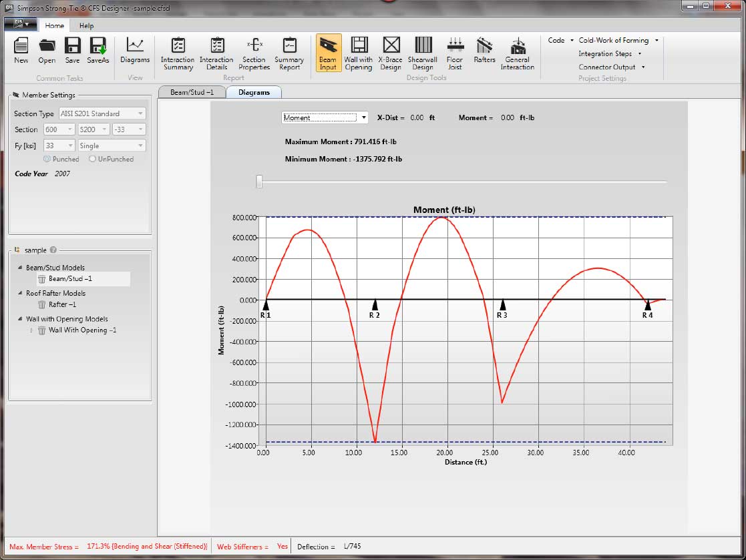Open the Shearwall Design tool
Viewport: 746px width, 560px height.
coord(423,53)
